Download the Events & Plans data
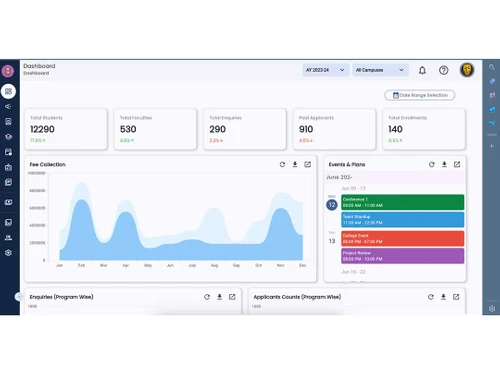Viewport: 500px width, 375px height. (x=444, y=164)
